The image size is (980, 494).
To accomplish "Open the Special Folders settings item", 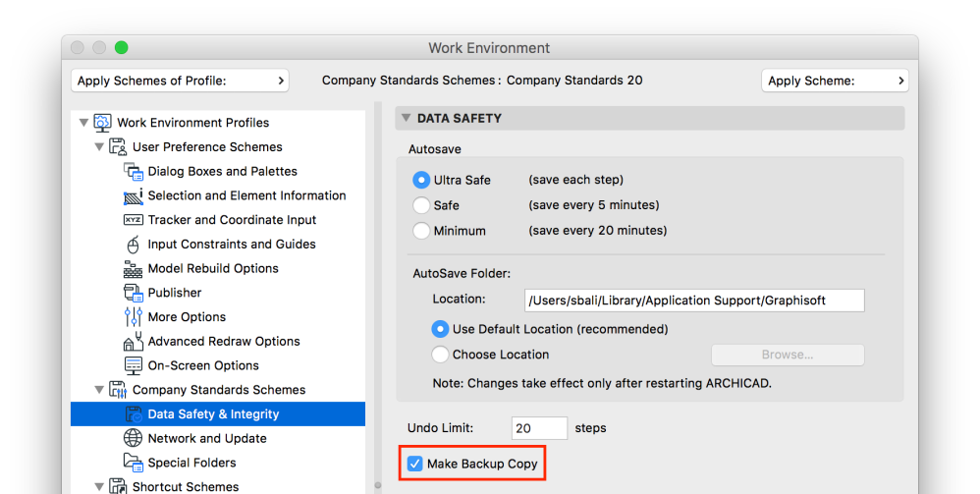I will click(x=191, y=463).
